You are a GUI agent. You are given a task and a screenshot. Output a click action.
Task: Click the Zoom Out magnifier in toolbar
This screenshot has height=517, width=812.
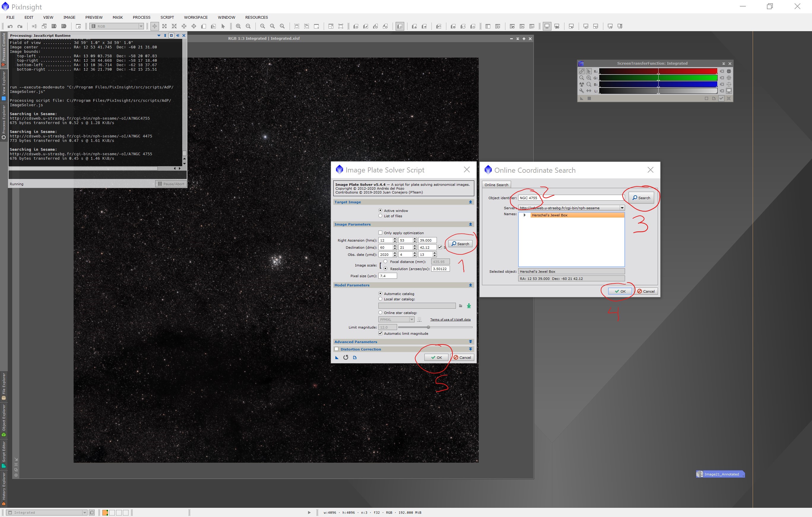click(x=248, y=26)
